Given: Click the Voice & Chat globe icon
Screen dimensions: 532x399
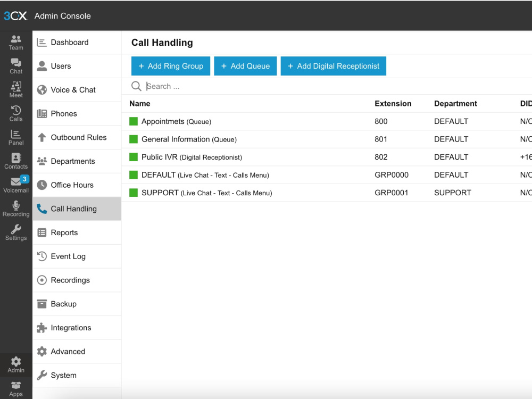Looking at the screenshot, I should 41,90.
